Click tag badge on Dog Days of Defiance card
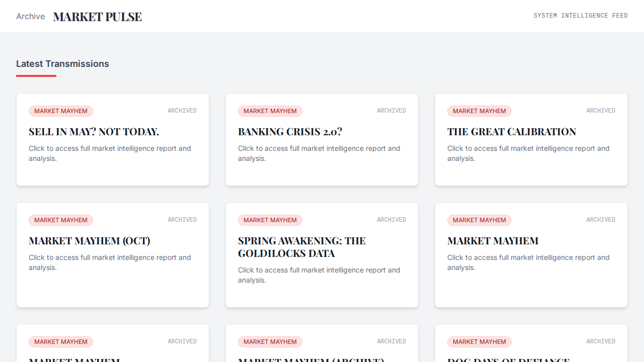This screenshot has width=644, height=362. pyautogui.click(x=479, y=342)
